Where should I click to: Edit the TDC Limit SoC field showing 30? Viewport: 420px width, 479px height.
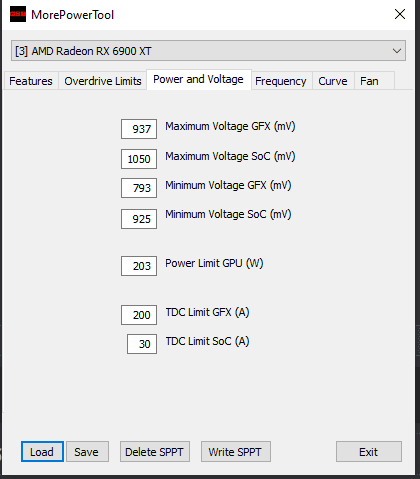(x=142, y=344)
